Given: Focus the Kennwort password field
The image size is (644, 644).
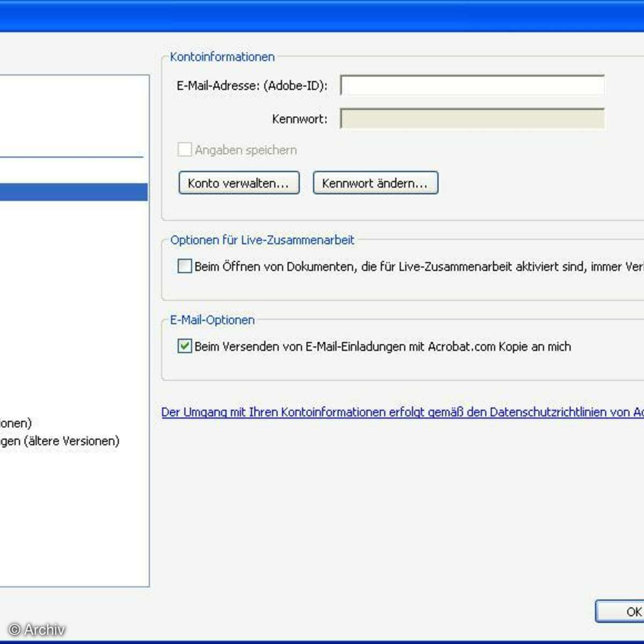Looking at the screenshot, I should pos(472,119).
